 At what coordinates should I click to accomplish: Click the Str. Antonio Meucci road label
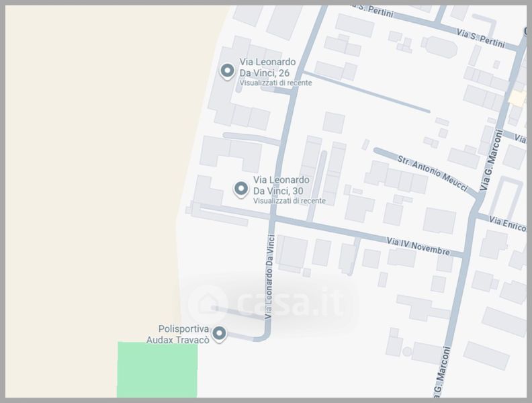(433, 173)
